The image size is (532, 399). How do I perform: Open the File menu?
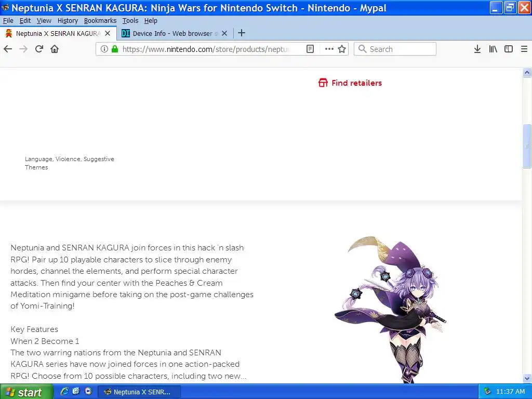point(8,21)
